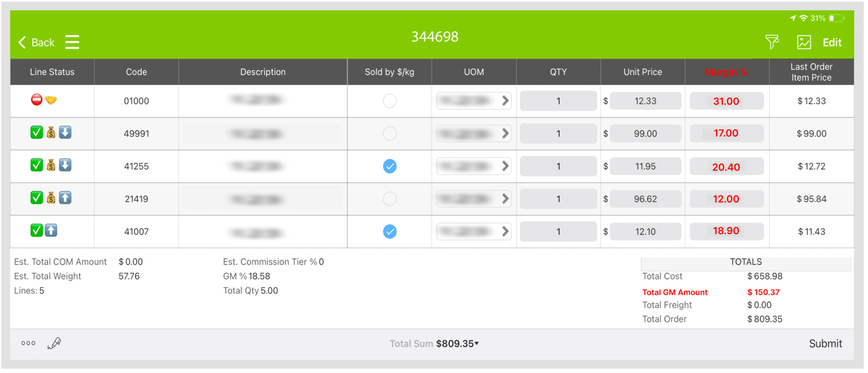Click the green checkmark on row 41007
The image size is (868, 373).
[37, 230]
